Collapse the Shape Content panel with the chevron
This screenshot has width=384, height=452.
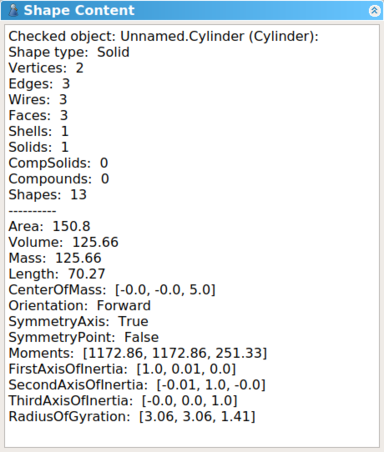click(374, 11)
